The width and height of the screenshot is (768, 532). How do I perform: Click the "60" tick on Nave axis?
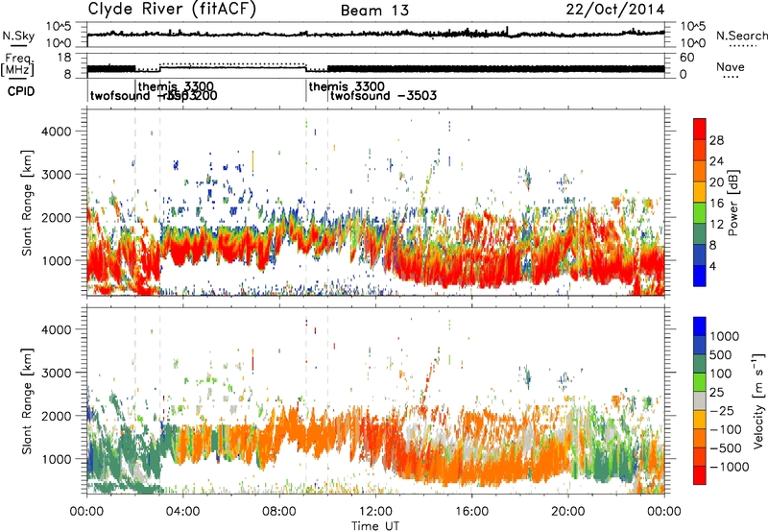(687, 58)
